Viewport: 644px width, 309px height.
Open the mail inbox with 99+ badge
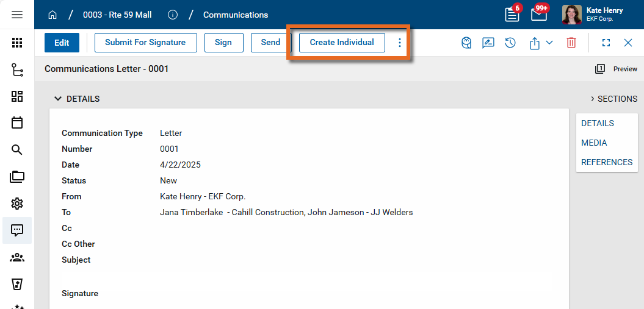pyautogui.click(x=538, y=15)
